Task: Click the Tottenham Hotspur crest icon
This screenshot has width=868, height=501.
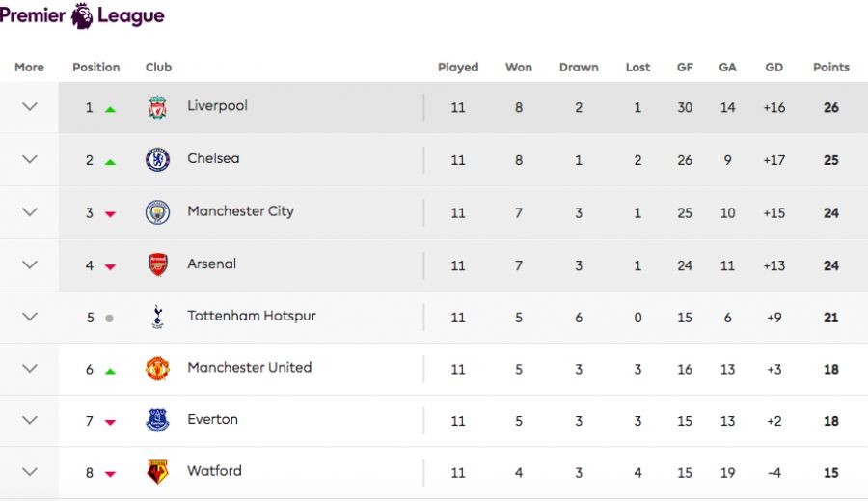Action: (x=157, y=317)
